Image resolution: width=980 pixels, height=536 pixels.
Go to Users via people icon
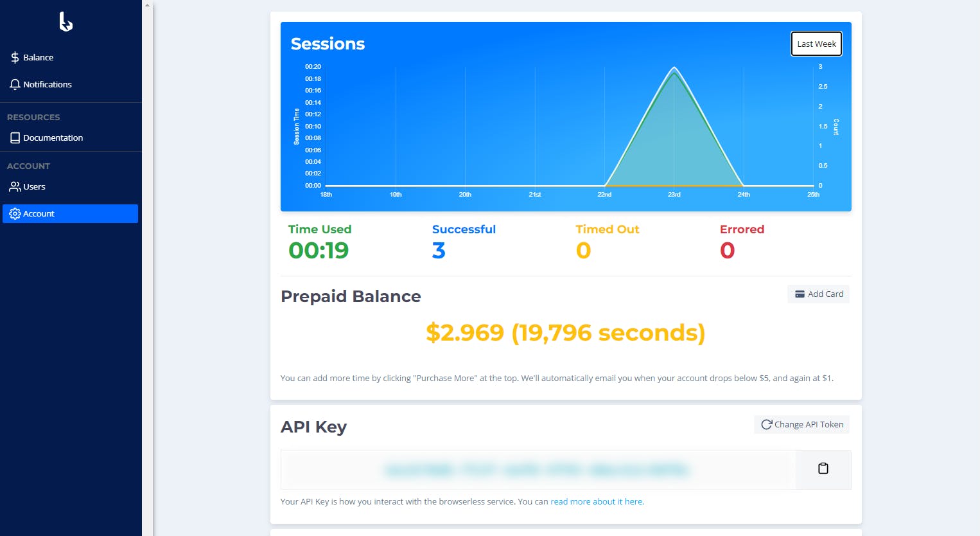pyautogui.click(x=15, y=187)
